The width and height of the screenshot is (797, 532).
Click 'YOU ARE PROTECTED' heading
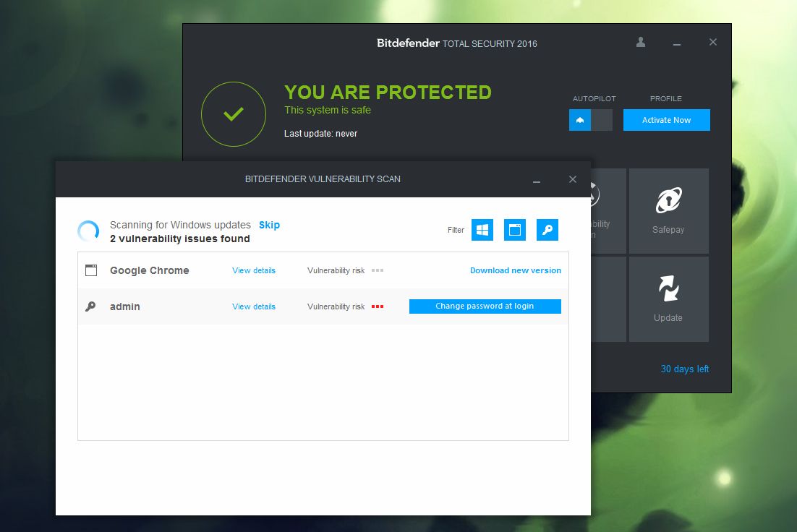tap(388, 93)
